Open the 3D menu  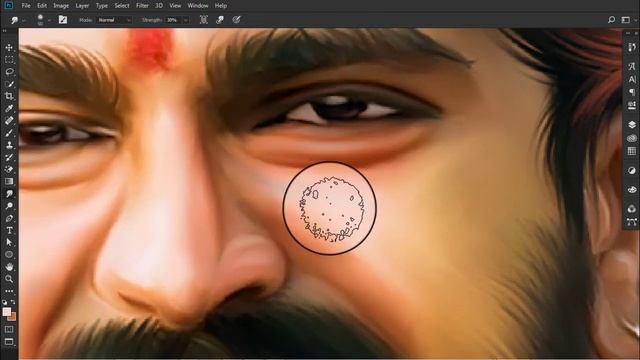tap(159, 6)
